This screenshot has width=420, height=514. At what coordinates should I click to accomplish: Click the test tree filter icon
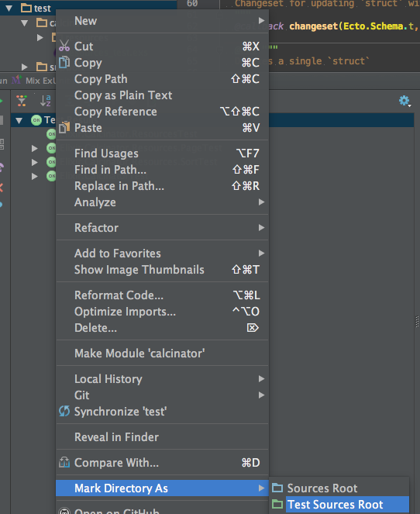tap(22, 101)
